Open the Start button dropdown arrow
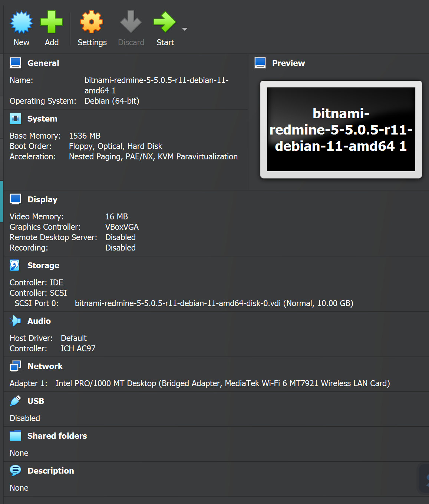Image resolution: width=429 pixels, height=504 pixels. click(x=184, y=30)
